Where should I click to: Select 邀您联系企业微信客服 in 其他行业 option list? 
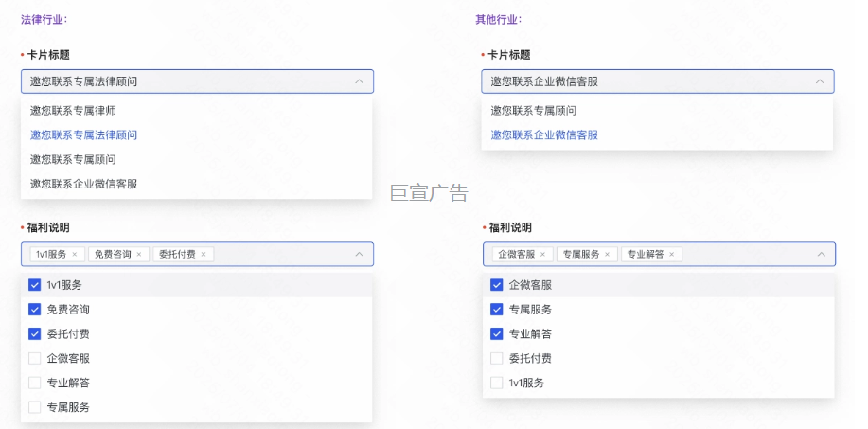pyautogui.click(x=657, y=135)
